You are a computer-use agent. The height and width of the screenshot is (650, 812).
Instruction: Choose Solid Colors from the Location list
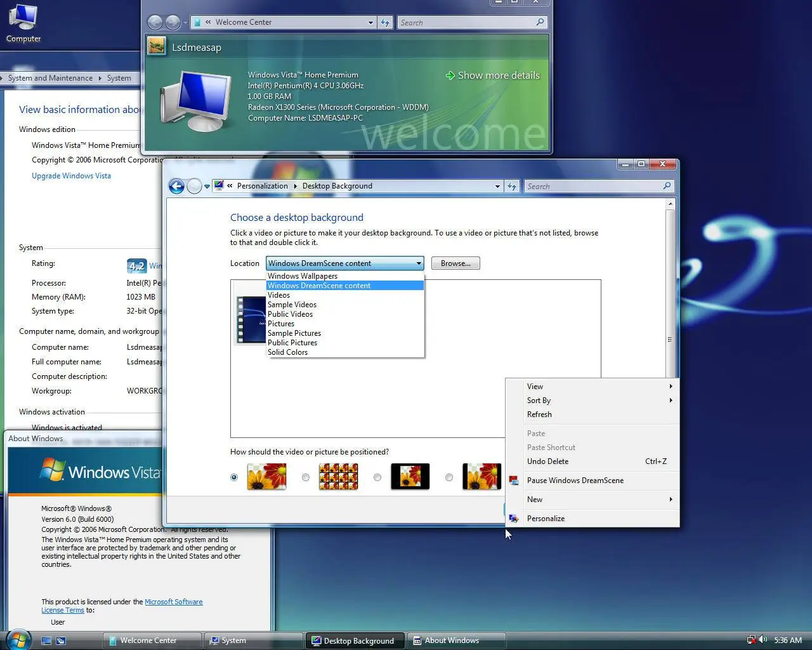click(287, 352)
